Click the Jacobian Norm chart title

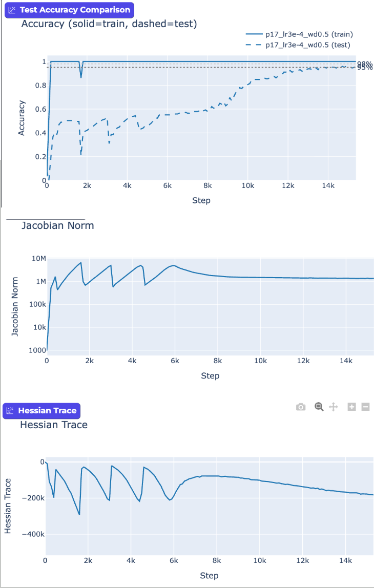click(57, 225)
